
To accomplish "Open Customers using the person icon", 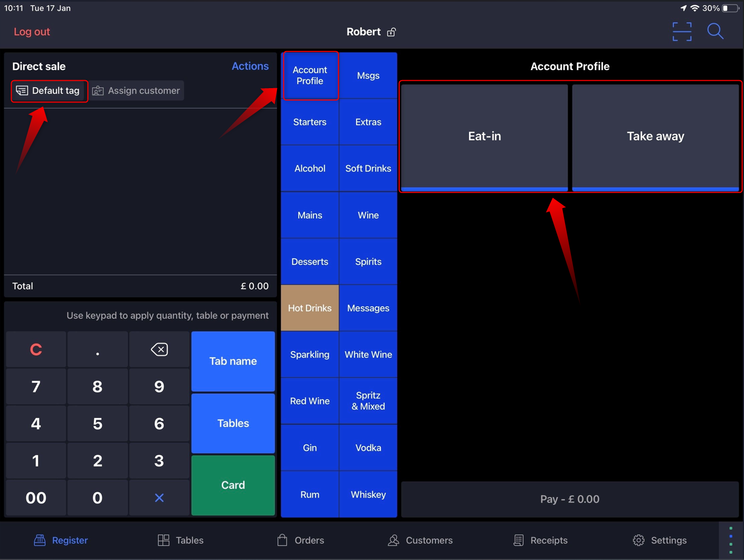I will [394, 540].
